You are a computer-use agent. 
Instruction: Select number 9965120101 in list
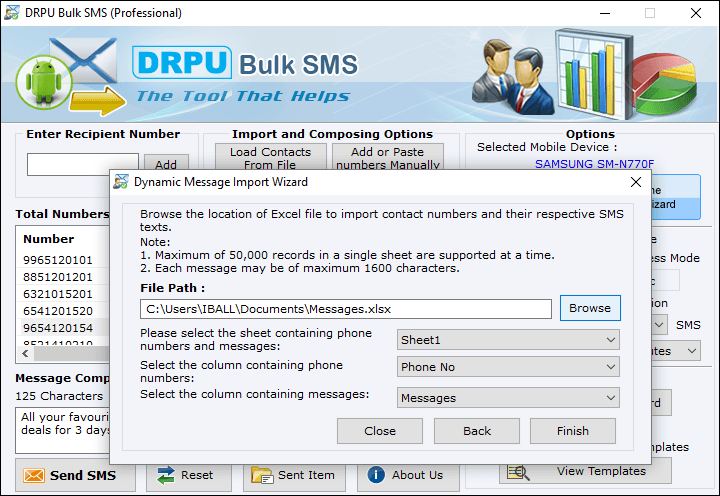(x=58, y=260)
